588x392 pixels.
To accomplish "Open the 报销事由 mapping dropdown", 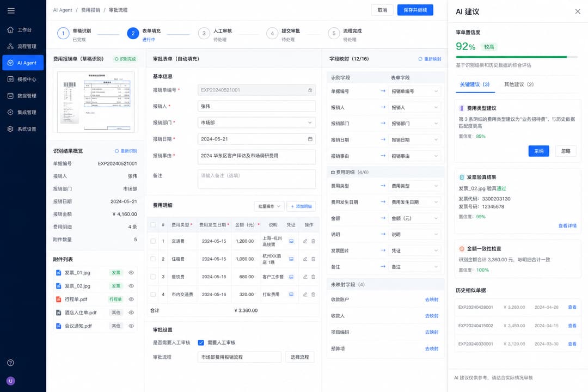I will pyautogui.click(x=415, y=156).
